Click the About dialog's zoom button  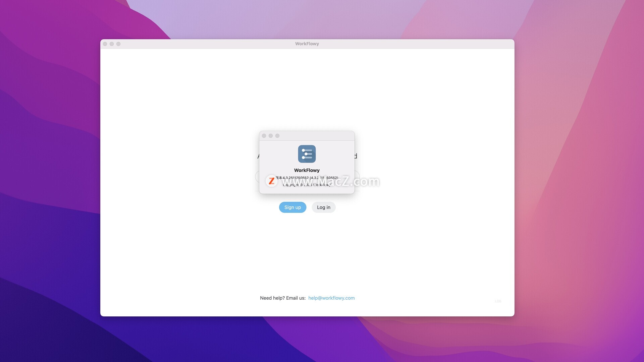[x=277, y=136]
